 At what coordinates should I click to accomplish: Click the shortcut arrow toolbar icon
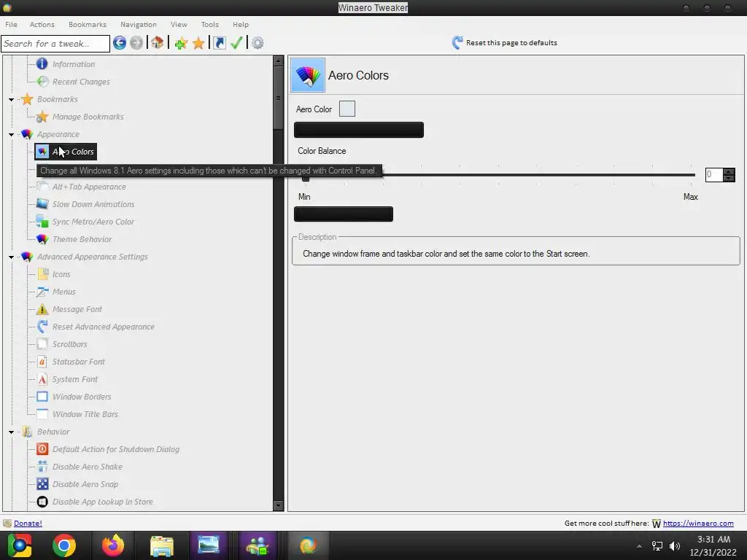[x=219, y=43]
